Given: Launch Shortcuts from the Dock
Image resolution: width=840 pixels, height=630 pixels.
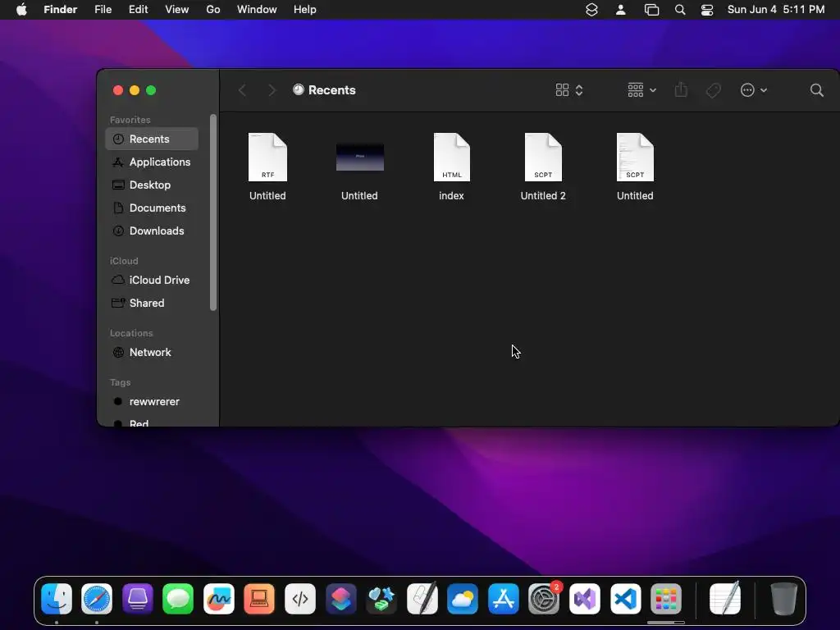Looking at the screenshot, I should 340,599.
